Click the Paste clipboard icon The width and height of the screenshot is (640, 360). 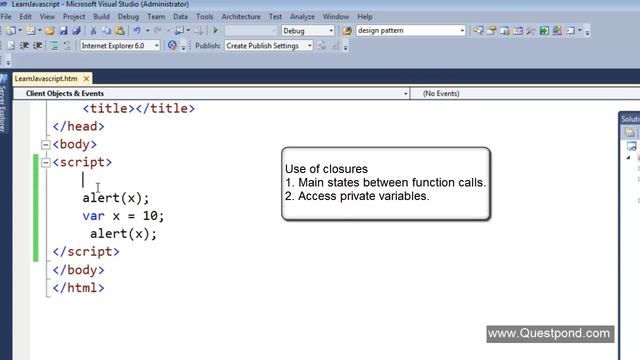(120, 31)
